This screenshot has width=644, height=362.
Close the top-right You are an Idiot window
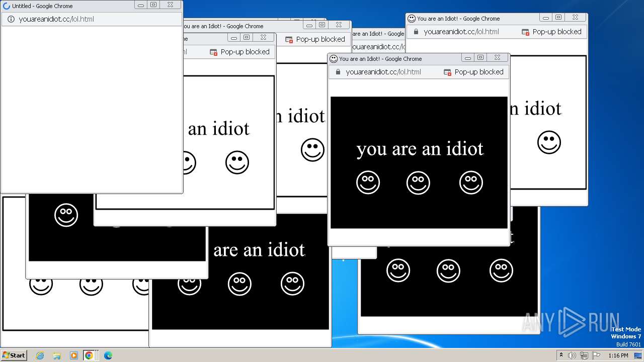click(576, 18)
